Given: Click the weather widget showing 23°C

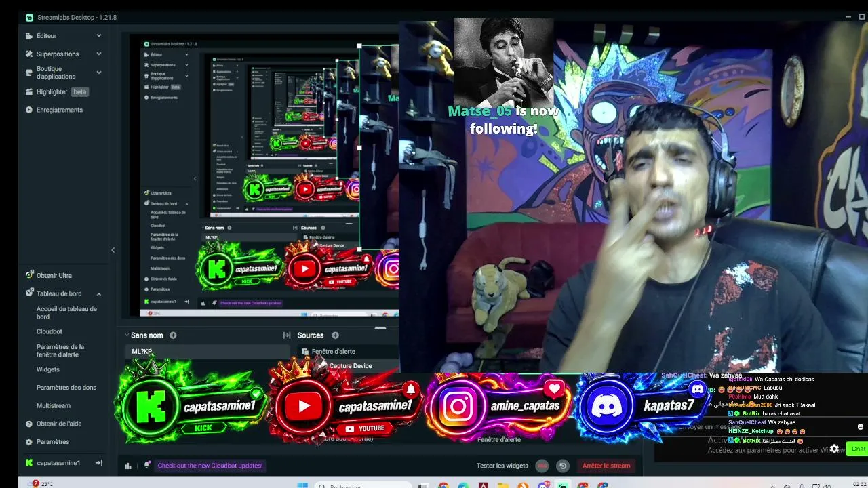Looking at the screenshot, I should [41, 484].
